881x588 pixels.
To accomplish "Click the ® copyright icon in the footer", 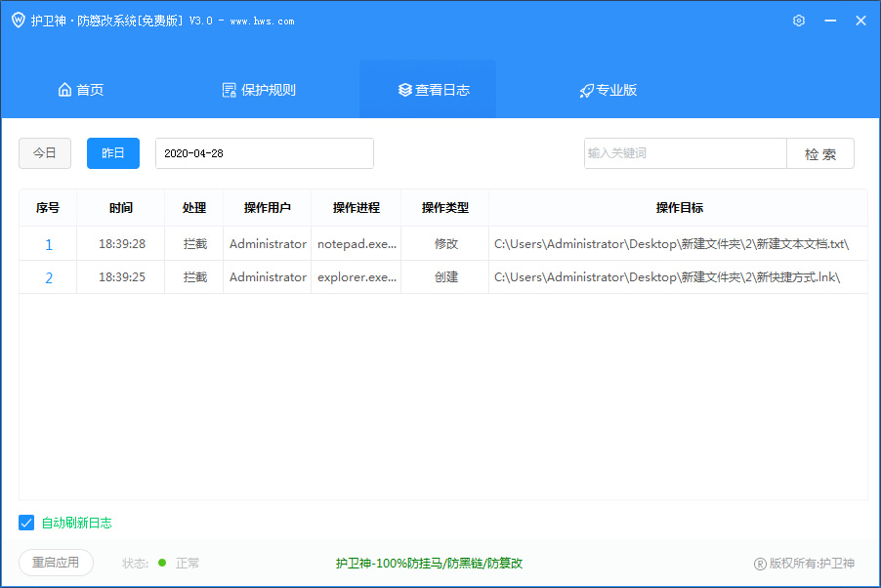I will pyautogui.click(x=758, y=563).
